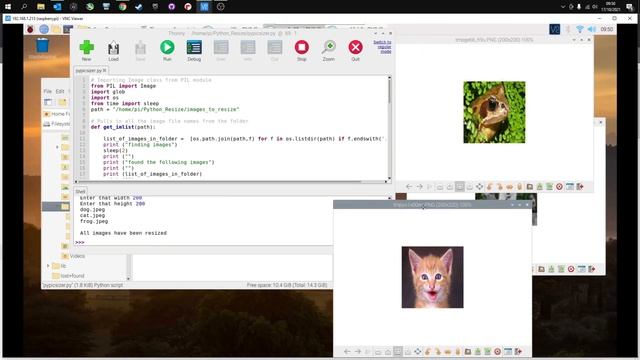Click the Out step button in Thonny

point(275,51)
